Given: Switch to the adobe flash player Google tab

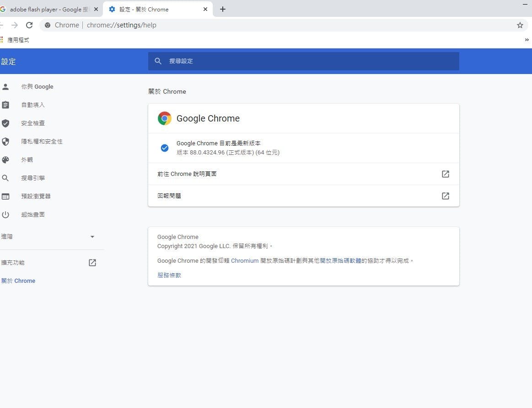Looking at the screenshot, I should [49, 9].
